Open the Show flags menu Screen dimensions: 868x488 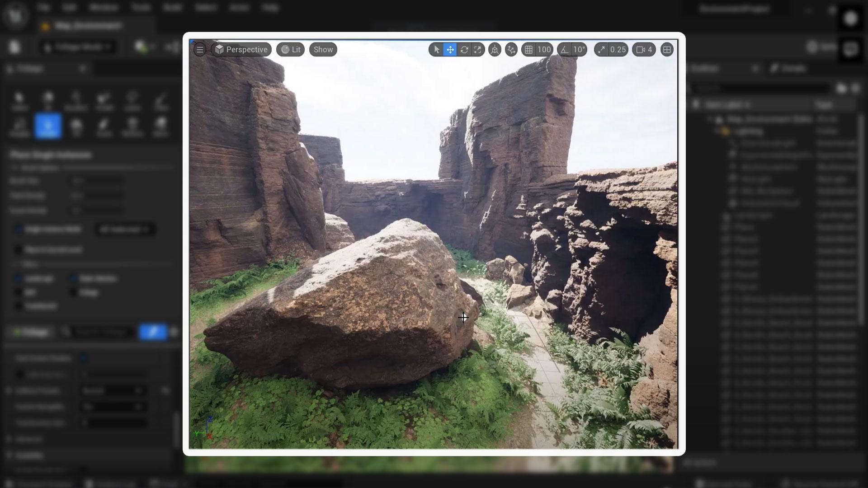pyautogui.click(x=323, y=50)
